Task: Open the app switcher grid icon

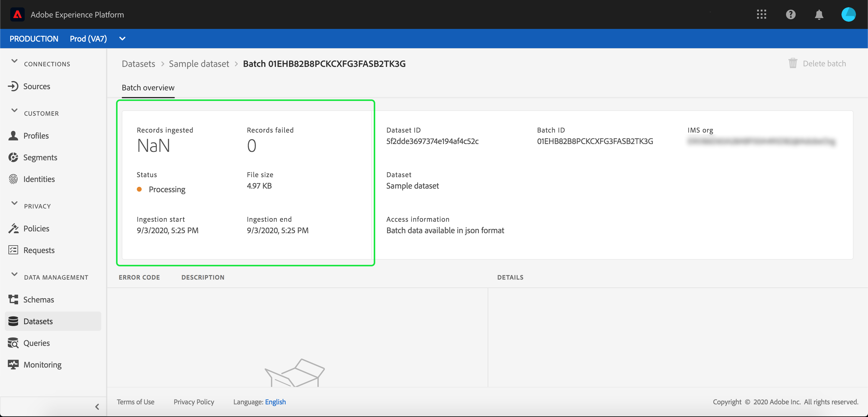Action: 761,14
